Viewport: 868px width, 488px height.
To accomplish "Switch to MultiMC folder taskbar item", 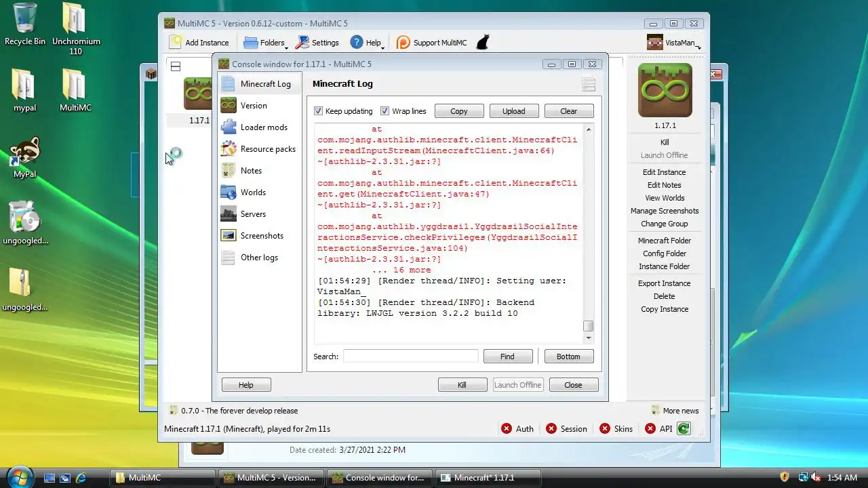I will (x=163, y=477).
